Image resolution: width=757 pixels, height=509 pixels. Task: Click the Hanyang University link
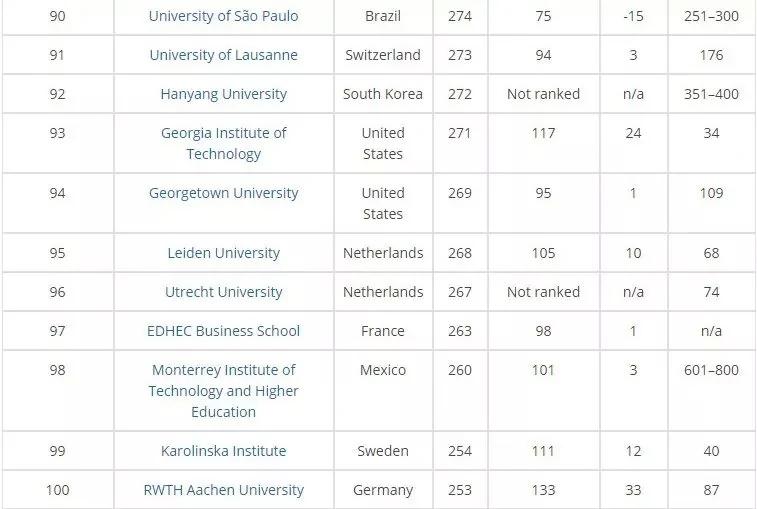click(224, 94)
